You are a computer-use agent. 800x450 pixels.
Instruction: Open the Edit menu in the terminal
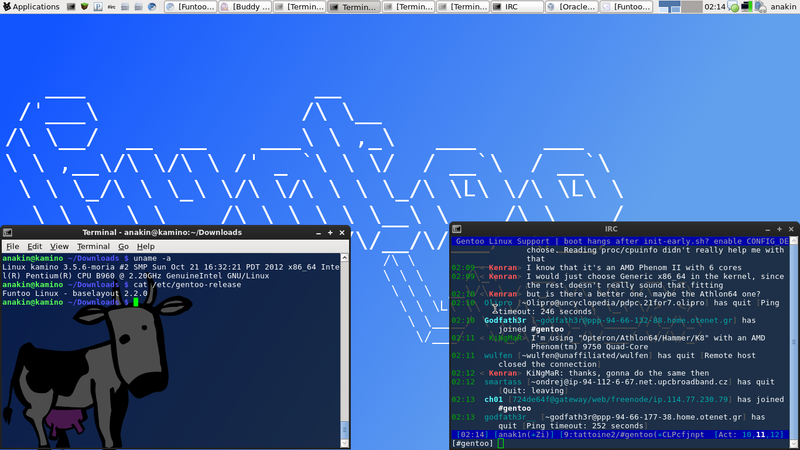35,246
